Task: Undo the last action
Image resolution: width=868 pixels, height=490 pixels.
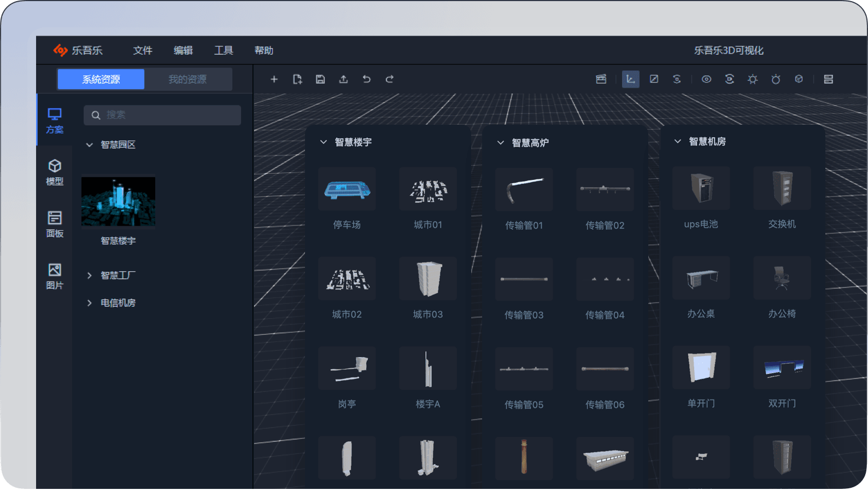Action: click(x=366, y=79)
